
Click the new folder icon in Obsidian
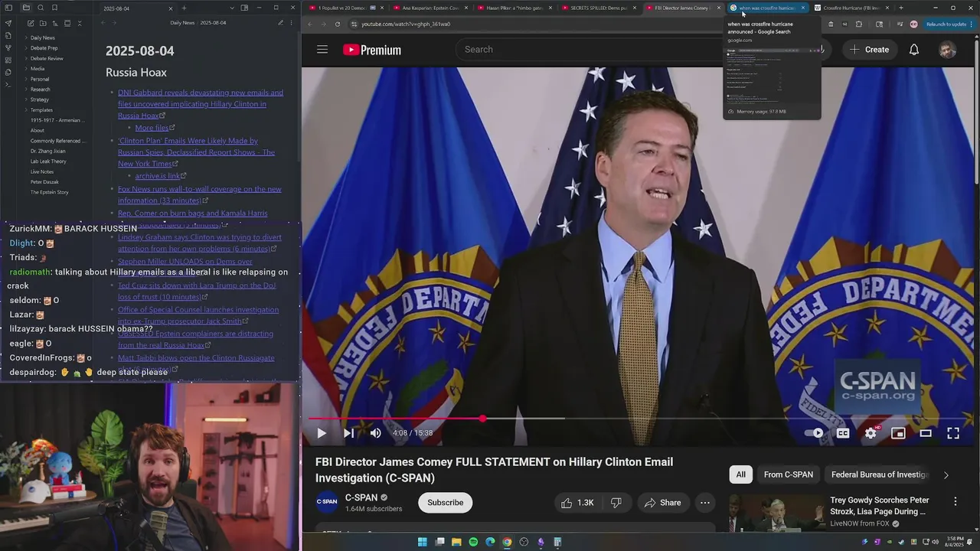(x=43, y=23)
